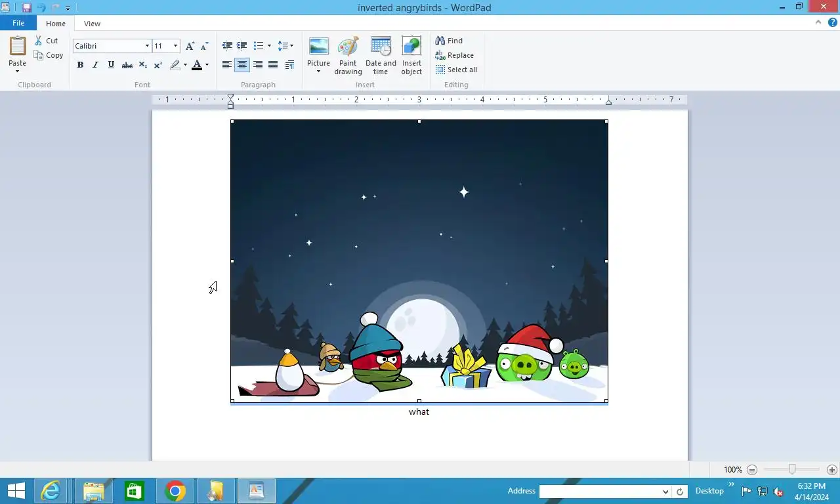
Task: Launch Internet Explorer from taskbar
Action: (x=51, y=491)
